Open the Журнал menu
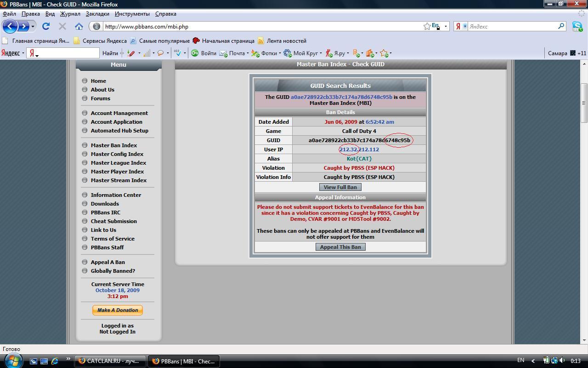This screenshot has height=368, width=588. (70, 14)
